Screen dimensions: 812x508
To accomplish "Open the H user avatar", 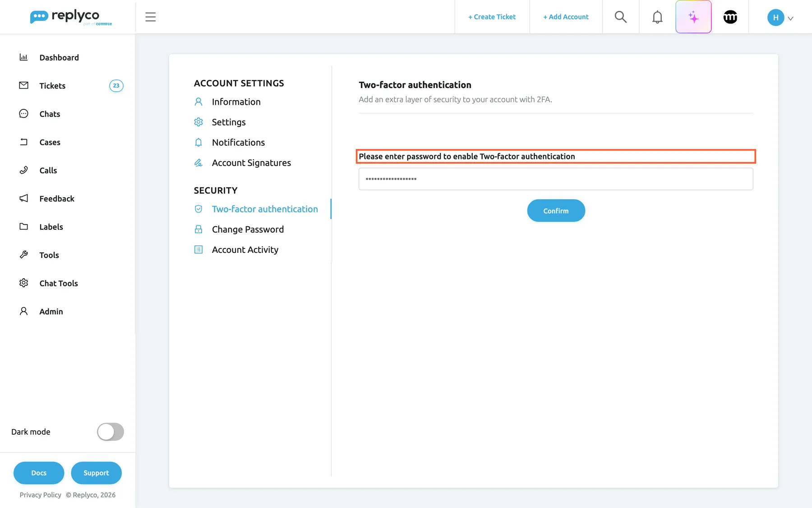I will [775, 18].
